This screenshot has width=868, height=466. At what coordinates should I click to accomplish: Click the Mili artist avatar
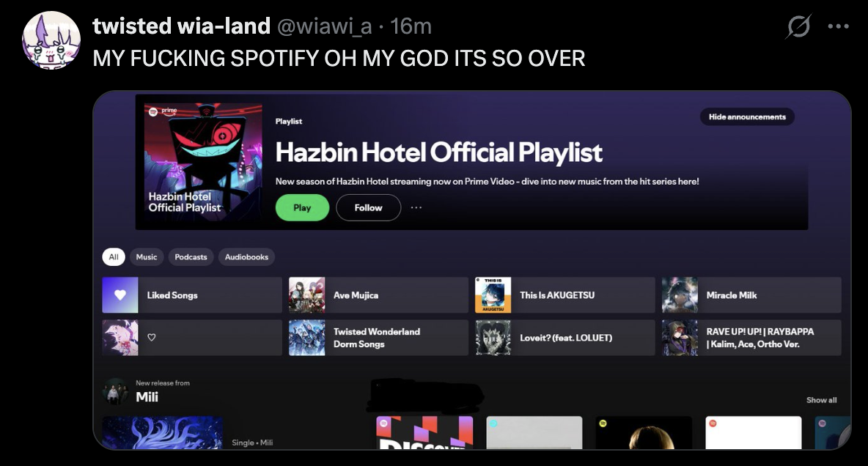[116, 391]
